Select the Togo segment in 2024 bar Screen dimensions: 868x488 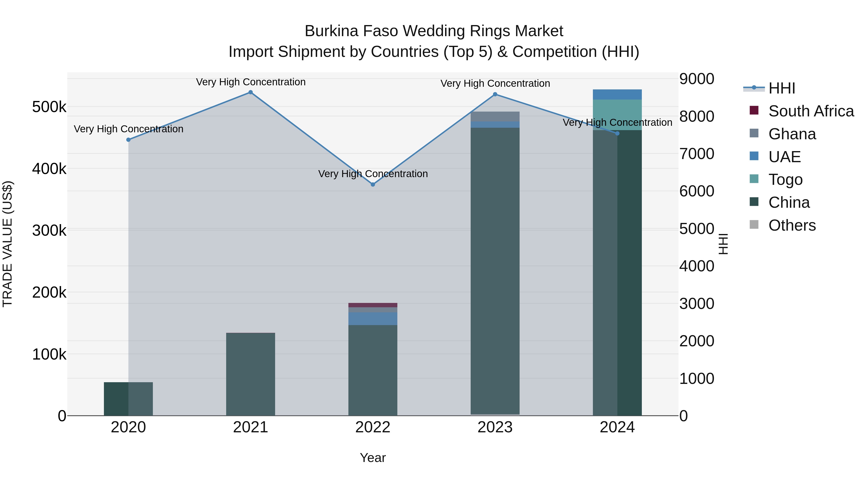click(617, 115)
